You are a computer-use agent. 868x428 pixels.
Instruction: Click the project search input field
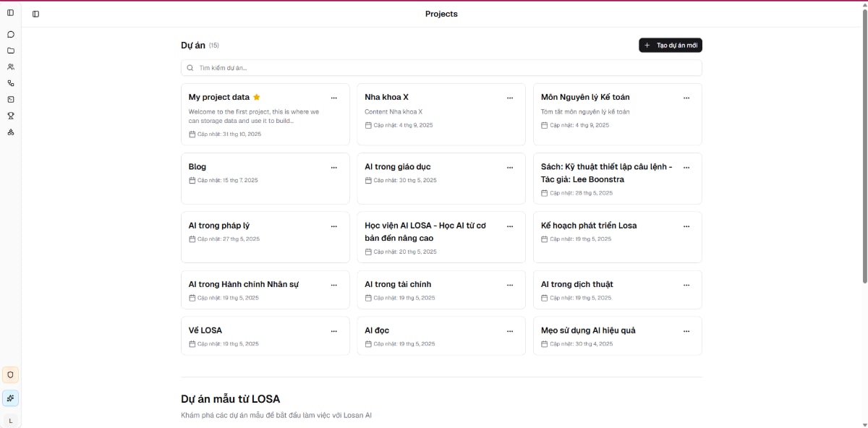441,67
